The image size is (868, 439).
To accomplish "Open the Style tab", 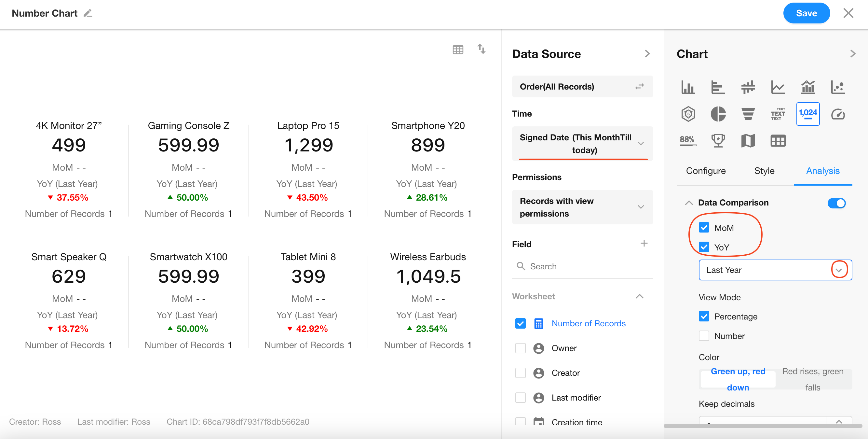I will click(x=764, y=171).
